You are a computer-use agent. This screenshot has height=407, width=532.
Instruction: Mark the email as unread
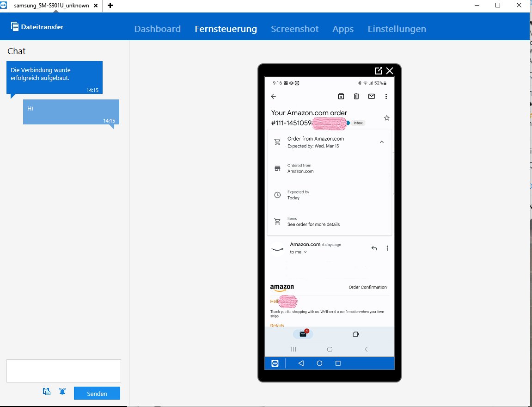tap(372, 96)
